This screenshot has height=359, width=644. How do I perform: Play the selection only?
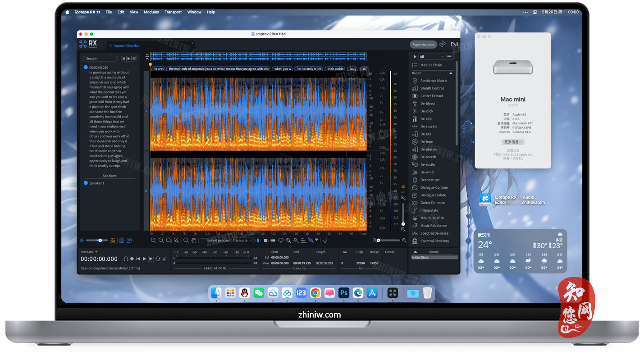click(151, 259)
